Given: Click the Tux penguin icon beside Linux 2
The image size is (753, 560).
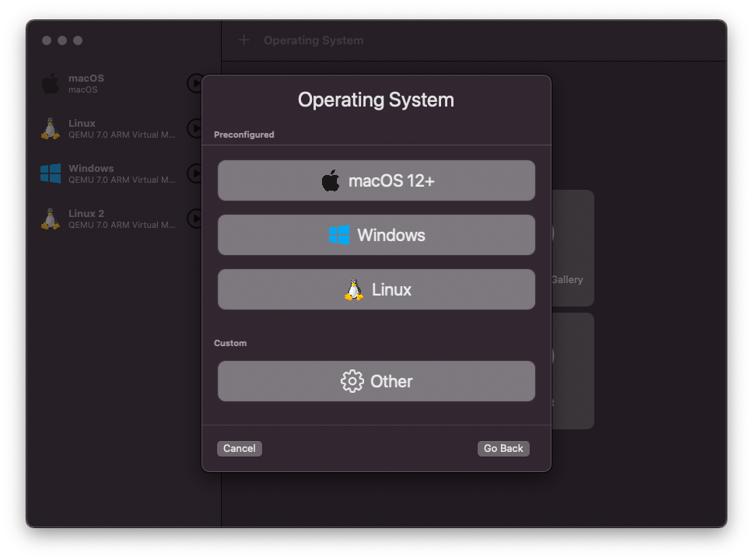Looking at the screenshot, I should pyautogui.click(x=51, y=219).
